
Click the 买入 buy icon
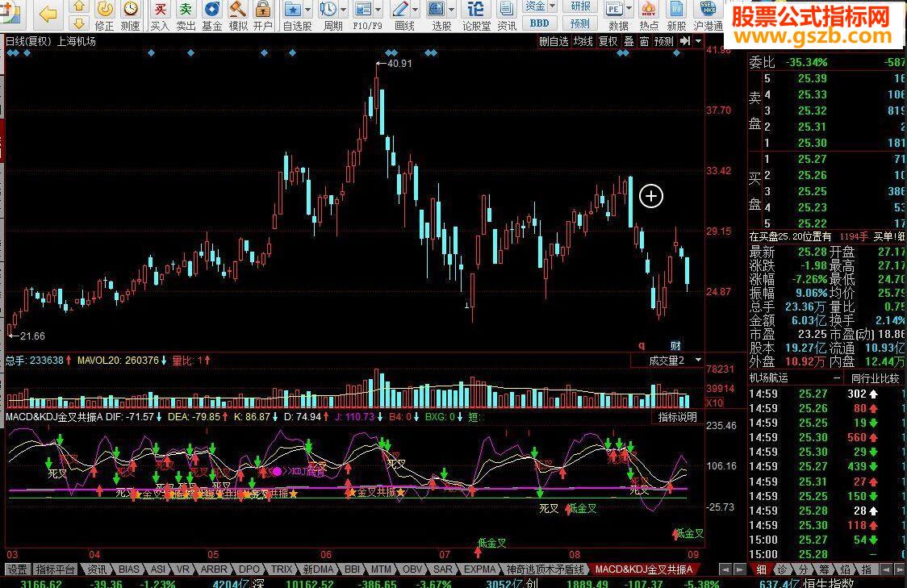(160, 15)
